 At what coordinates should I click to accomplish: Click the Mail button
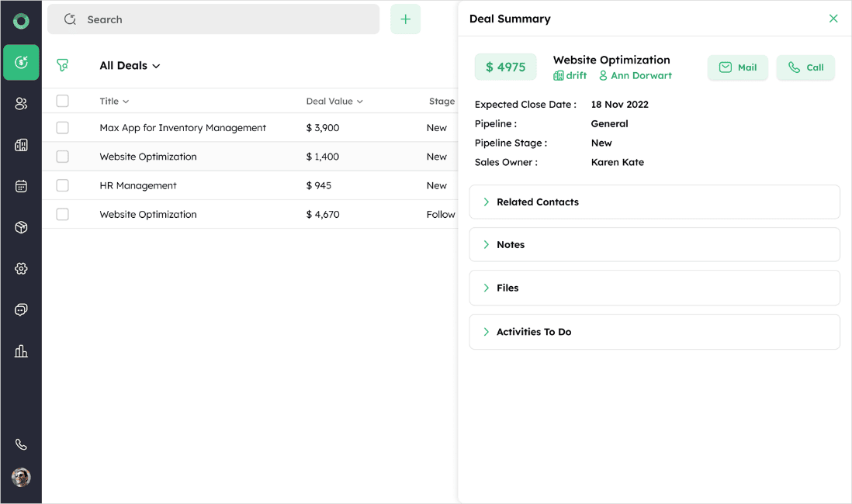(737, 67)
